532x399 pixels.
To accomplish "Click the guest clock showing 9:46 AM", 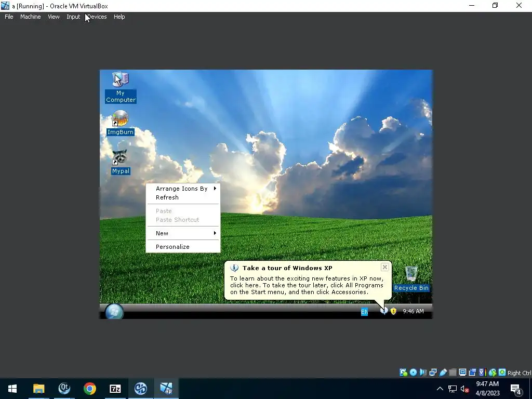I will pos(413,311).
